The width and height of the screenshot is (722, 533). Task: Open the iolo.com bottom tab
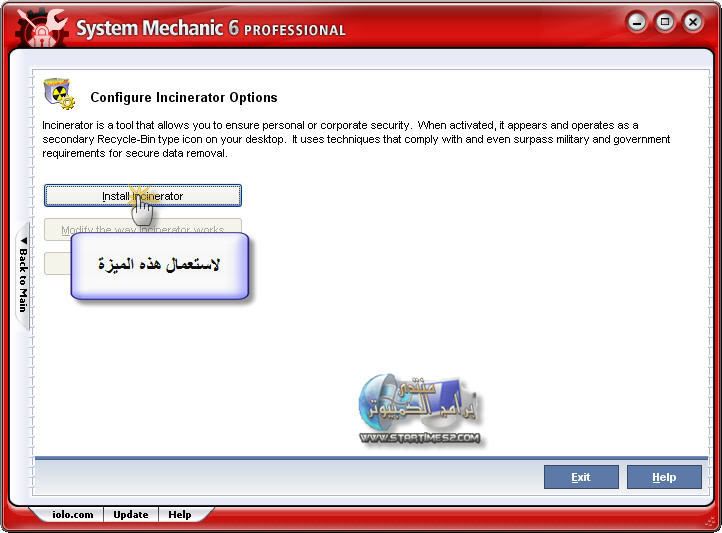tap(72, 515)
